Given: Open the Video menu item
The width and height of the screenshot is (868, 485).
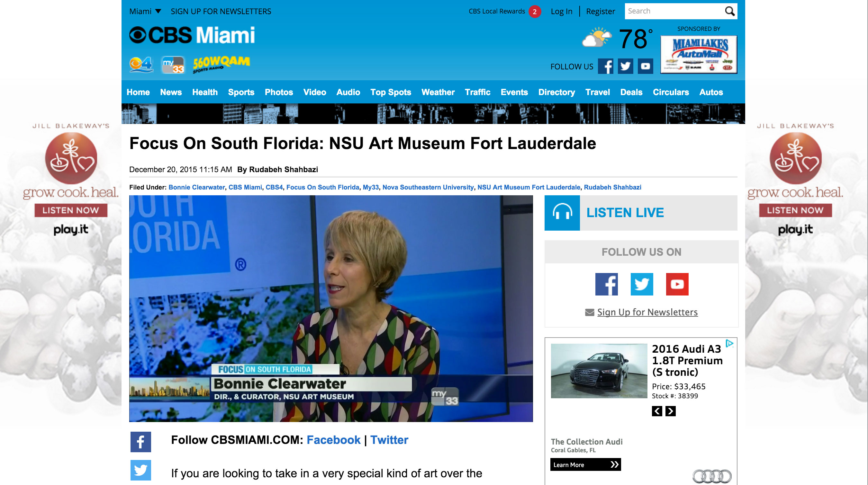Looking at the screenshot, I should click(315, 92).
